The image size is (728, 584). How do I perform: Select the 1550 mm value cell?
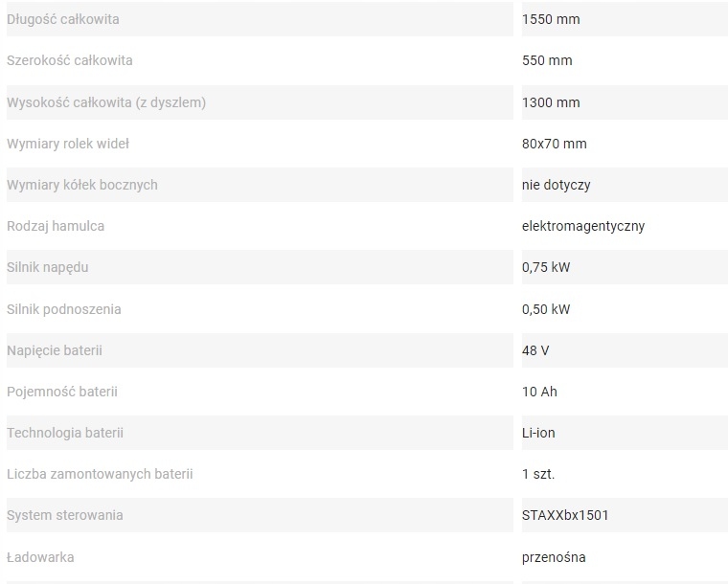click(551, 19)
